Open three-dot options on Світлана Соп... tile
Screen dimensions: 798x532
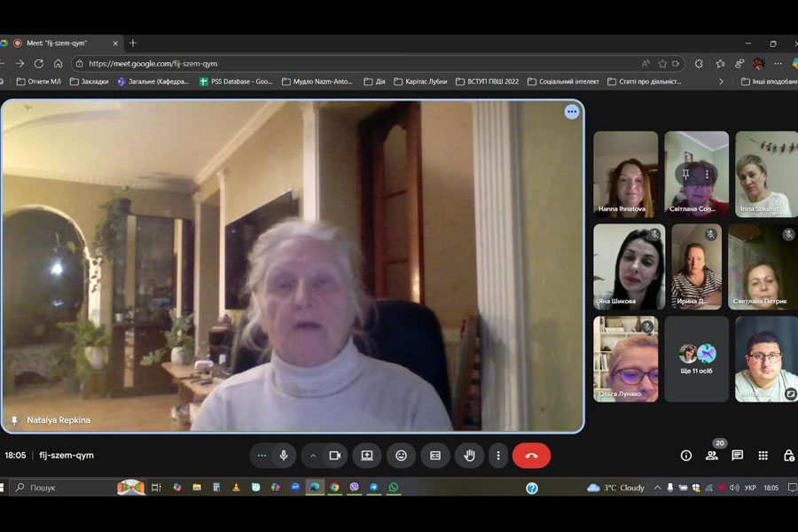707,176
